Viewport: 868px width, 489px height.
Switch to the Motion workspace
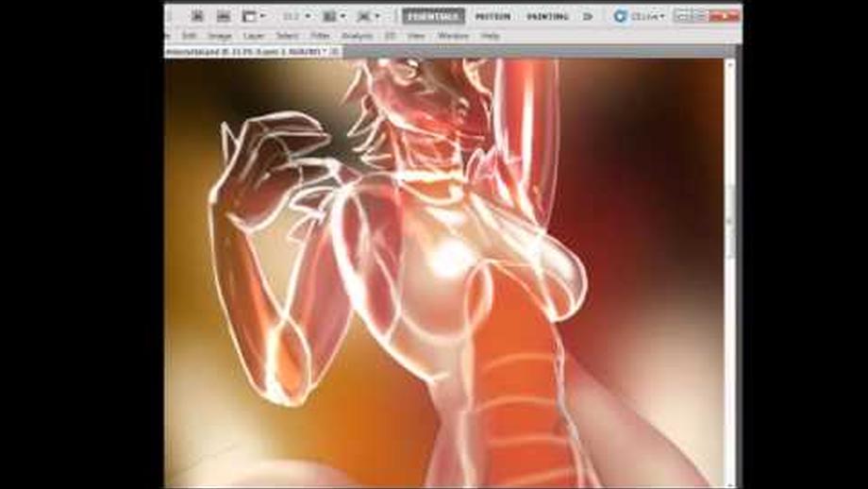[492, 17]
